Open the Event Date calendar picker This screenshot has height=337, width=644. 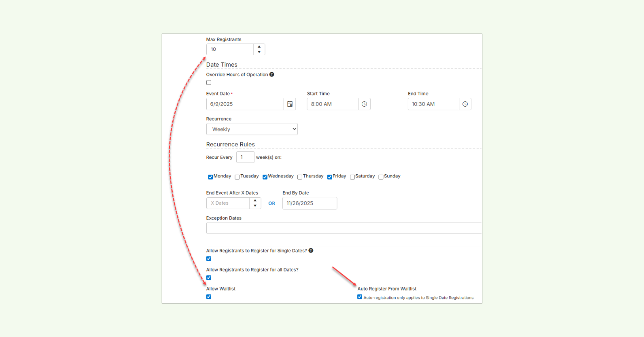point(290,104)
